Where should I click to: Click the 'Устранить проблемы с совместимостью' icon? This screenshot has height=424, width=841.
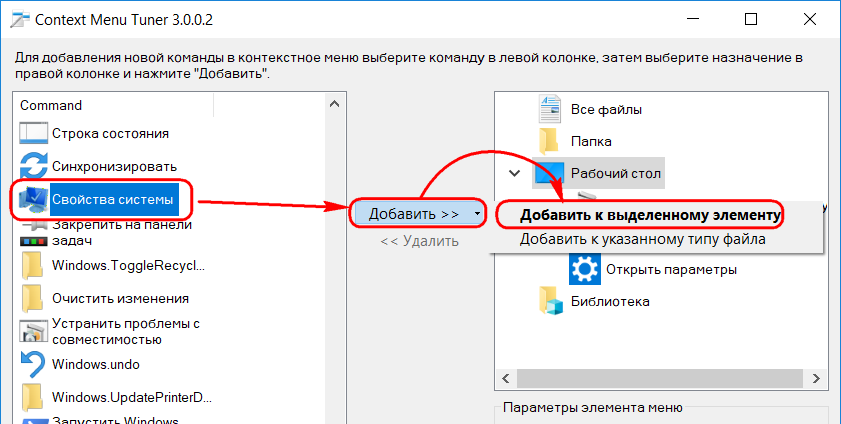pyautogui.click(x=33, y=331)
